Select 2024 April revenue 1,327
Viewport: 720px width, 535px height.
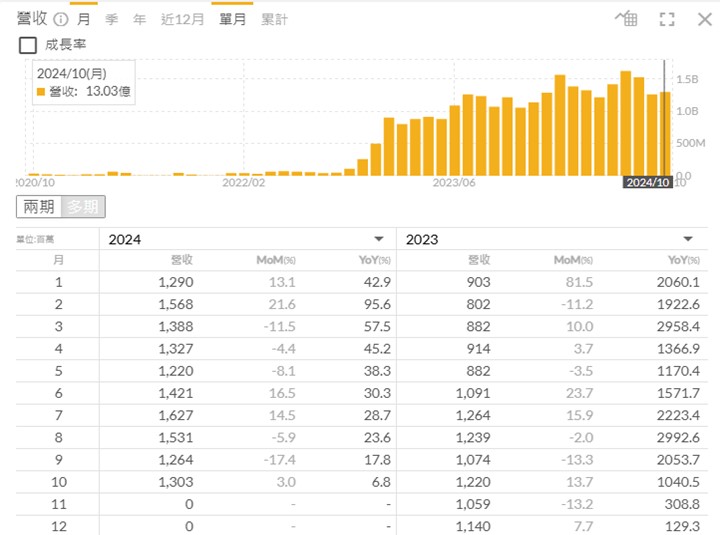176,349
